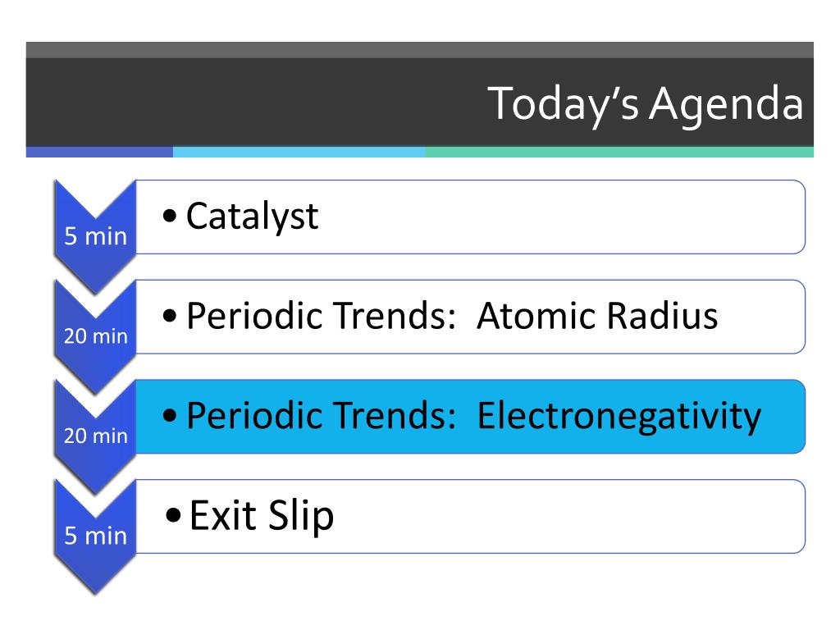
Task: Select the 20 min chevron beside Atomic Radius
Action: click(x=95, y=336)
